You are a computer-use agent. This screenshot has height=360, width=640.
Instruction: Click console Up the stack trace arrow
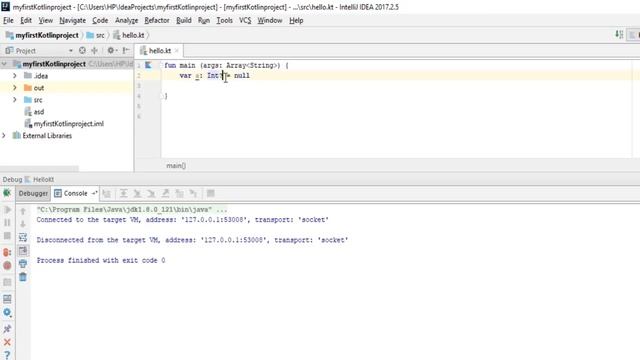pos(23,211)
